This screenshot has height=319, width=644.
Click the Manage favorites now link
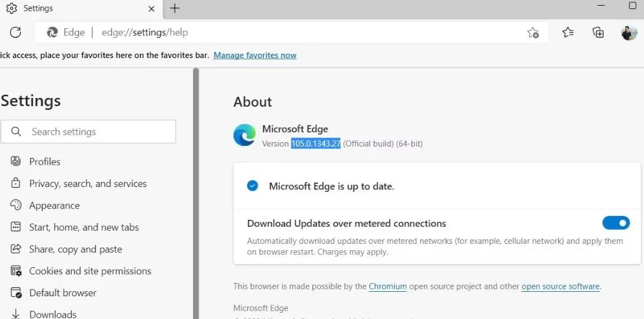255,56
